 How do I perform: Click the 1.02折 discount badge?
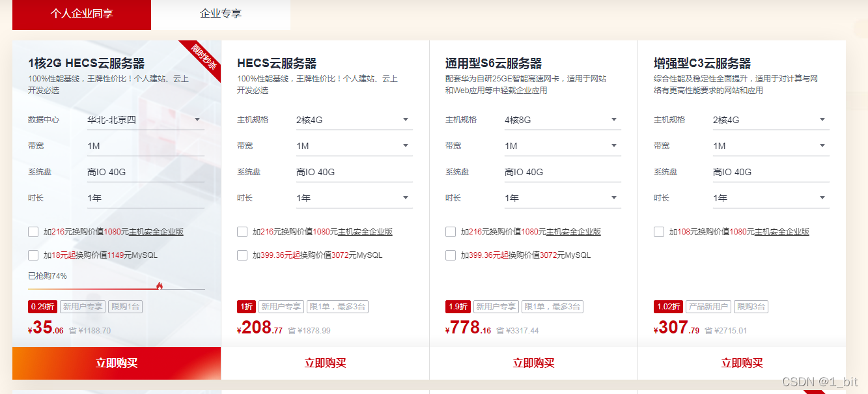(669, 307)
